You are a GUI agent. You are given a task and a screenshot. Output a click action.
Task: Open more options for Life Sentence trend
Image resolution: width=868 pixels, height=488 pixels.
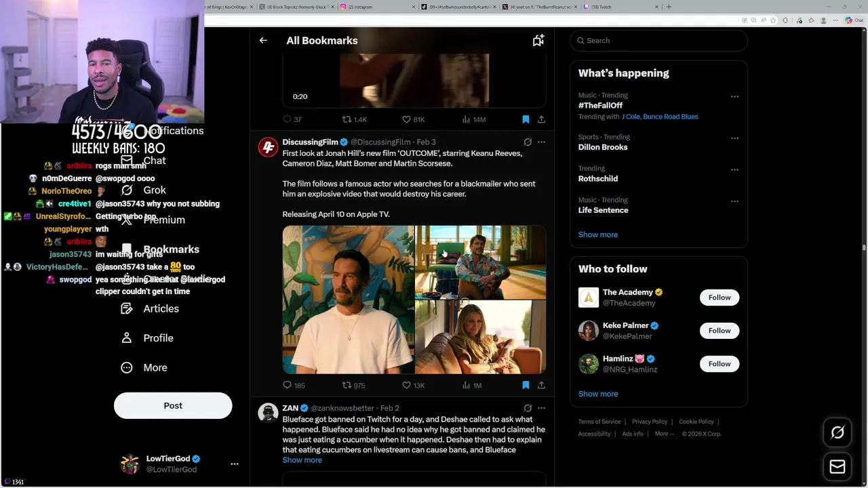(x=734, y=201)
